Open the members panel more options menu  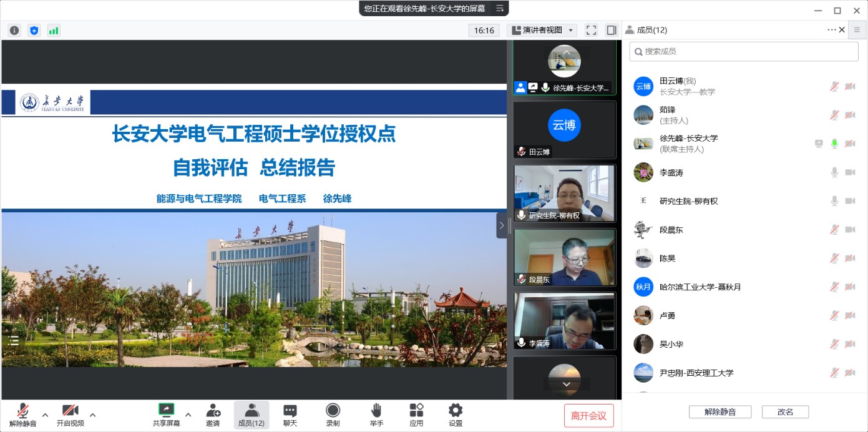[x=831, y=29]
